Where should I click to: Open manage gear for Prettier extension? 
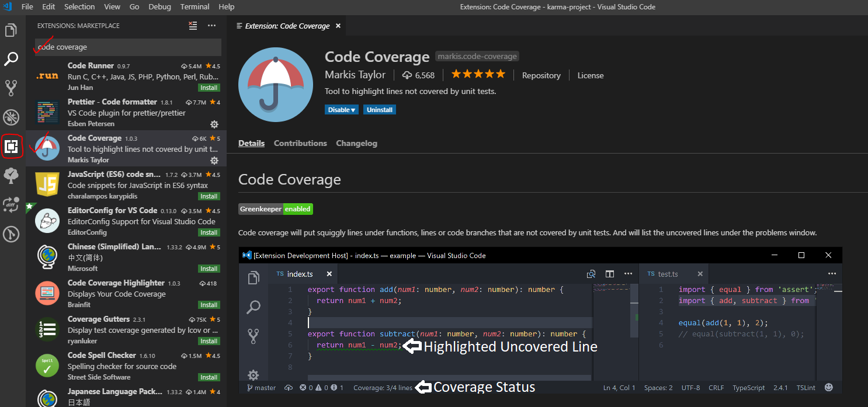(214, 124)
